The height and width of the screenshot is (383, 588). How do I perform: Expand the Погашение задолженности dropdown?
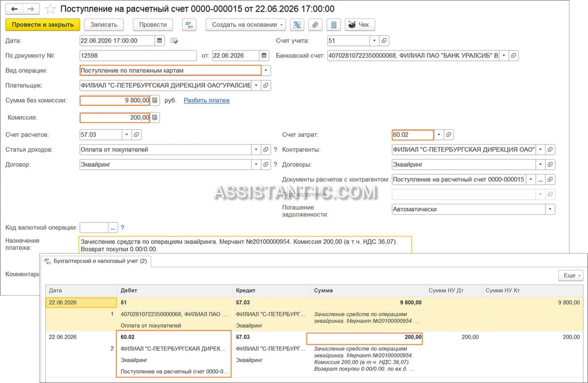(550, 209)
